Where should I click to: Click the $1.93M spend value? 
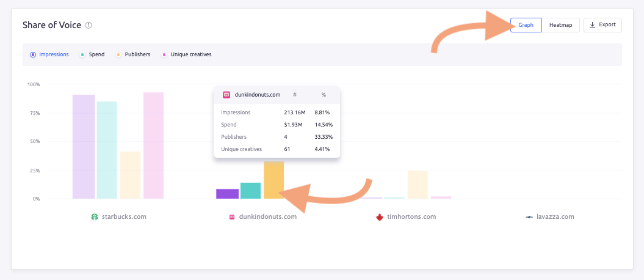tap(293, 125)
